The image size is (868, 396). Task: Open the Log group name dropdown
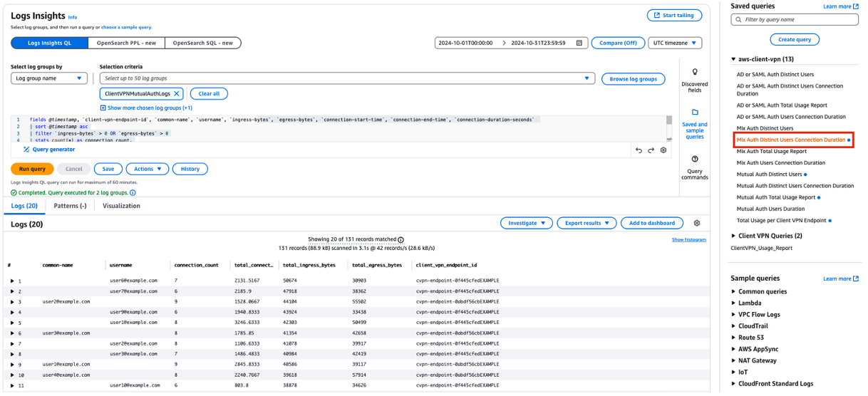tap(49, 78)
